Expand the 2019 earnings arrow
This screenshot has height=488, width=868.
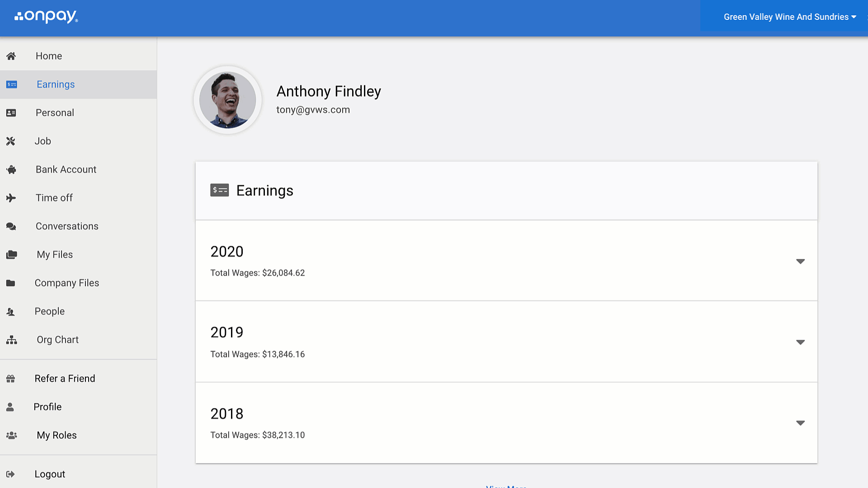[x=800, y=342]
